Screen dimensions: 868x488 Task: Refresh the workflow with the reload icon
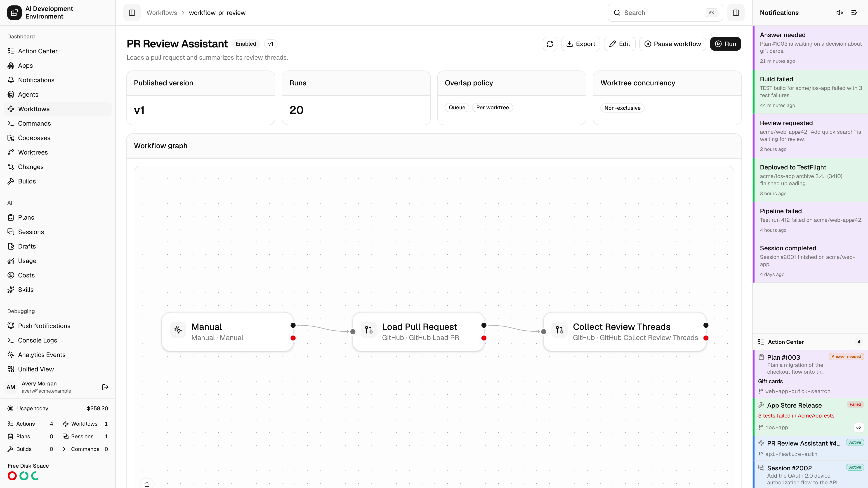point(550,44)
